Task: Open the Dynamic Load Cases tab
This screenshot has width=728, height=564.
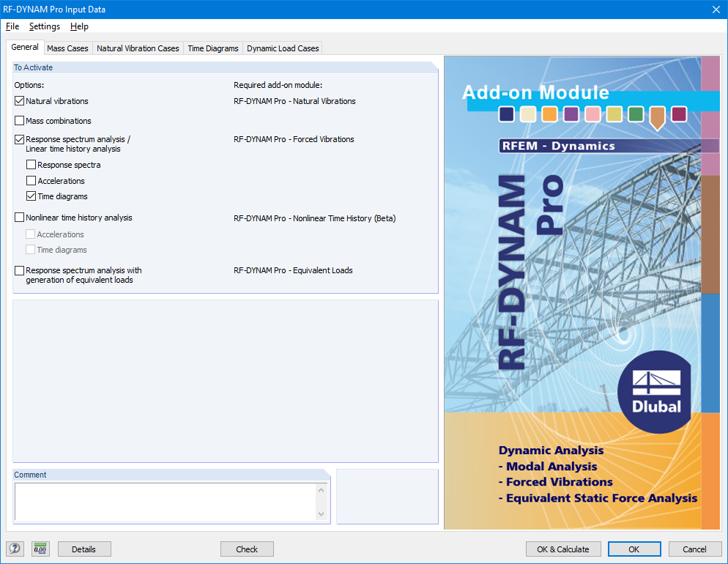Action: 283,48
